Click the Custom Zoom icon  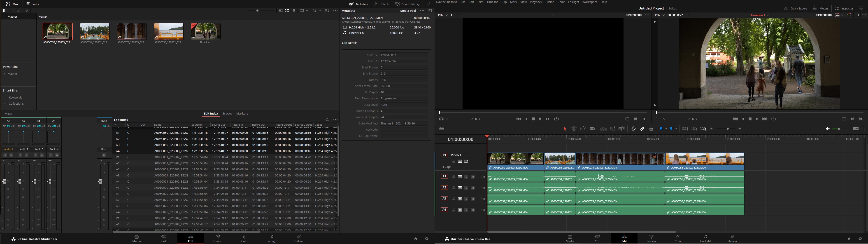point(703,129)
